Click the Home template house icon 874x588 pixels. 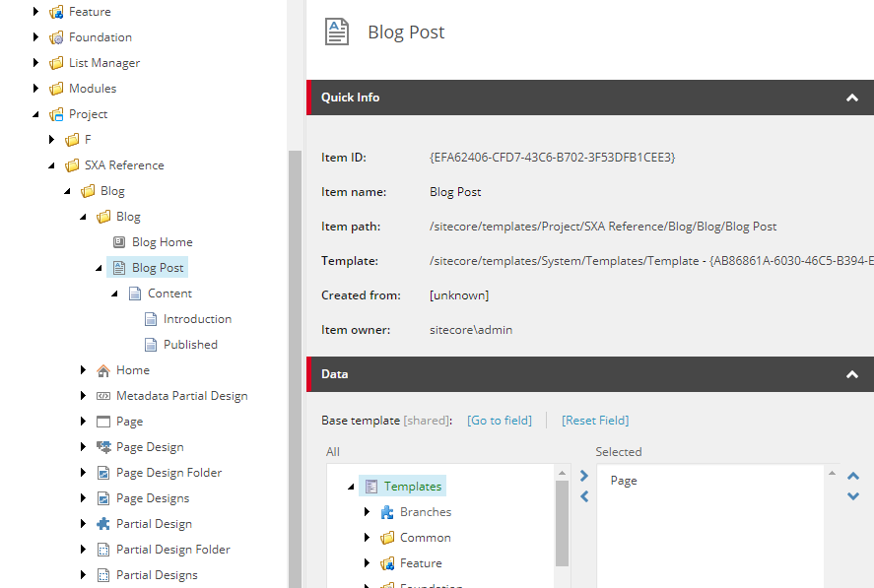(103, 370)
